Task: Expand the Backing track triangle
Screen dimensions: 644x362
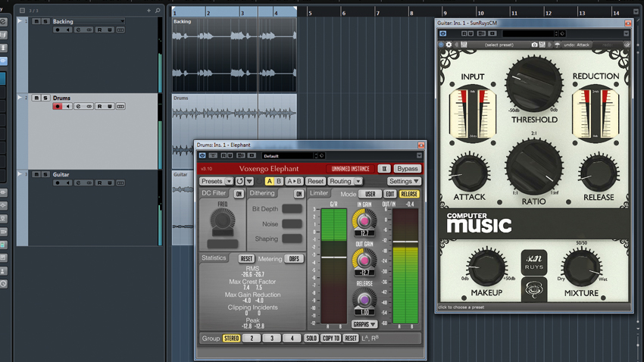Action: click(x=19, y=20)
